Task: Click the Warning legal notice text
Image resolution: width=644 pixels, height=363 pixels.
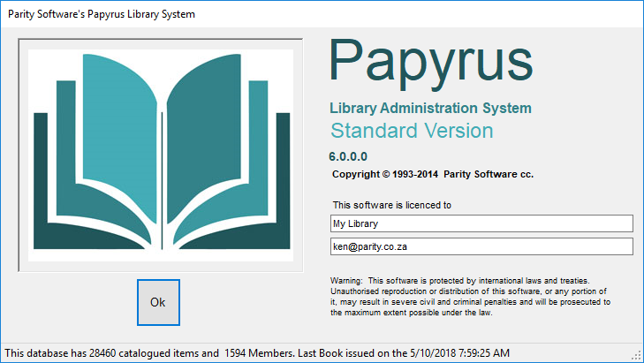Action: [x=470, y=297]
